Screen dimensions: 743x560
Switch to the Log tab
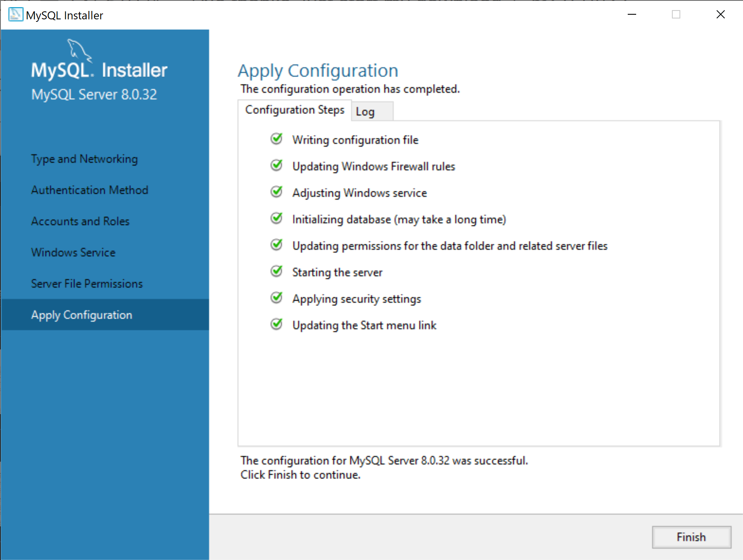click(x=372, y=111)
